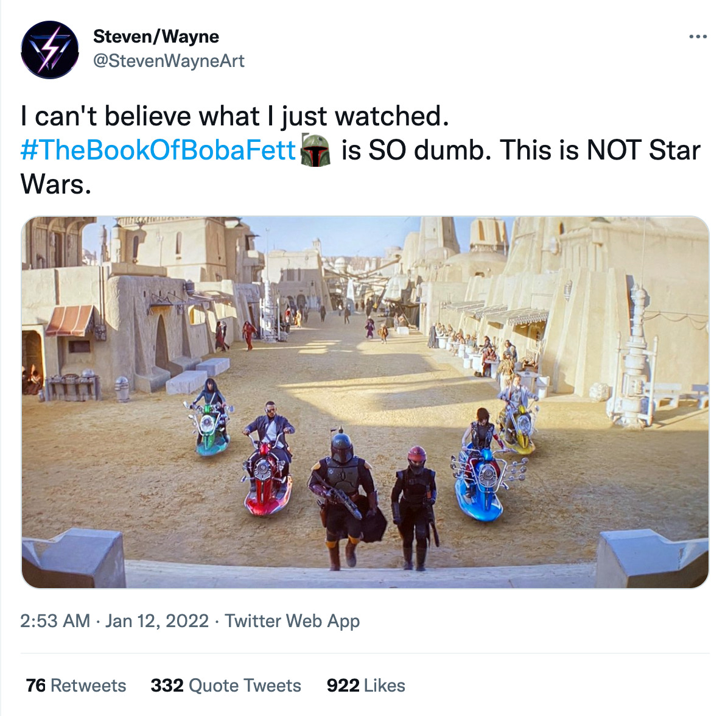Click the Boba Fett helmet hashtag emoji

tap(316, 150)
